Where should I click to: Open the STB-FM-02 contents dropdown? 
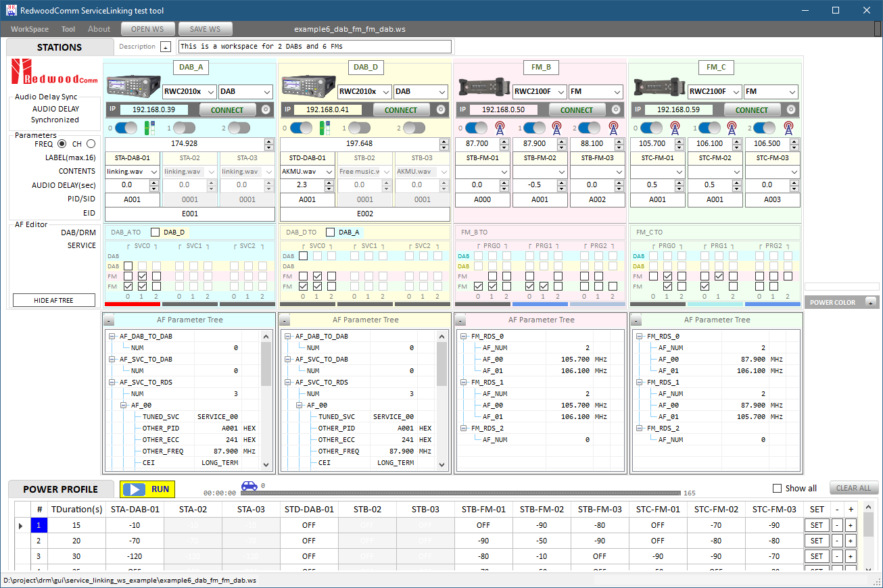540,172
